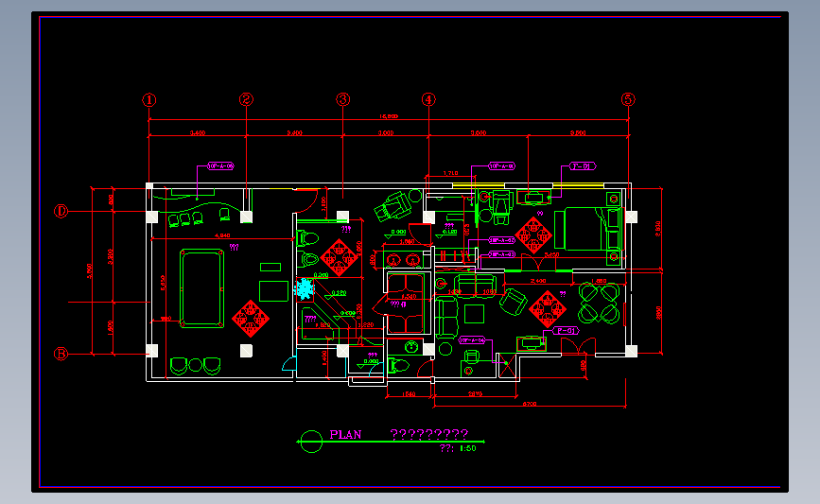
Task: Select the red diamond symbol beside the pool table
Action: point(251,319)
